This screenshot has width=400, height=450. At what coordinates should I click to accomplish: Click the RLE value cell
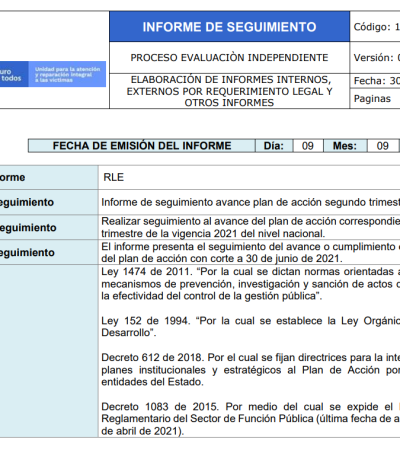(x=249, y=177)
